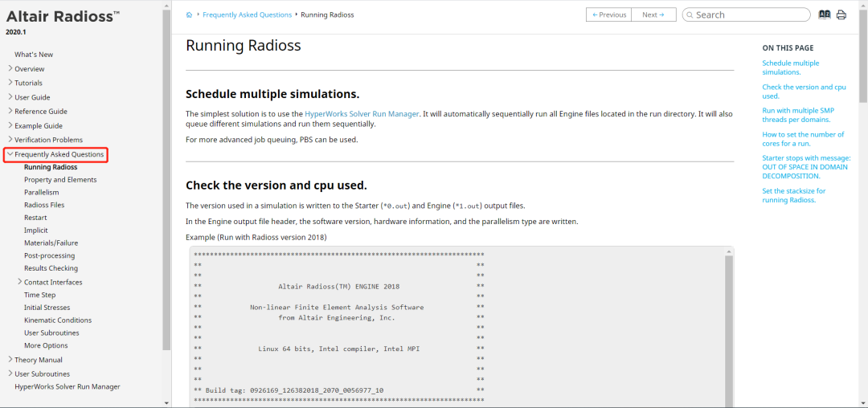This screenshot has width=868, height=408.
Task: Expand the Verification Problems chevron
Action: click(x=10, y=139)
